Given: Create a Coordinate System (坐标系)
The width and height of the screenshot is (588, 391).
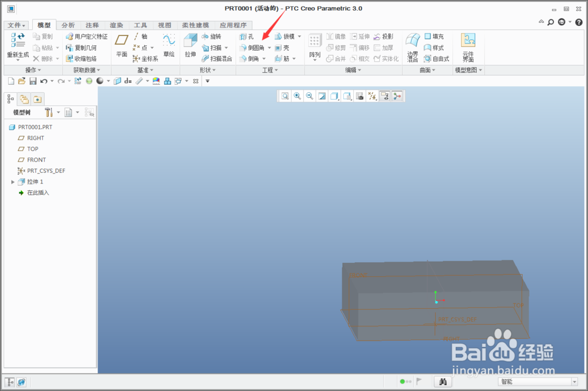Looking at the screenshot, I should coord(145,58).
